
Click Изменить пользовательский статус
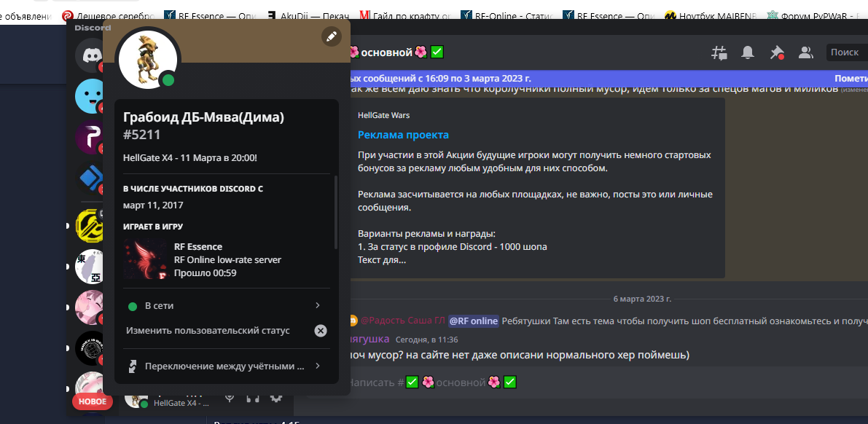208,331
